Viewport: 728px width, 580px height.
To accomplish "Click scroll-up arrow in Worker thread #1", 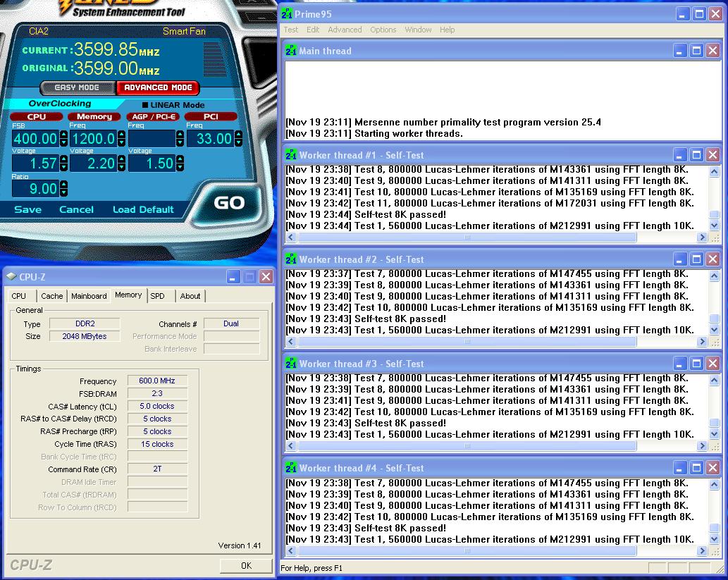I will pyautogui.click(x=714, y=171).
